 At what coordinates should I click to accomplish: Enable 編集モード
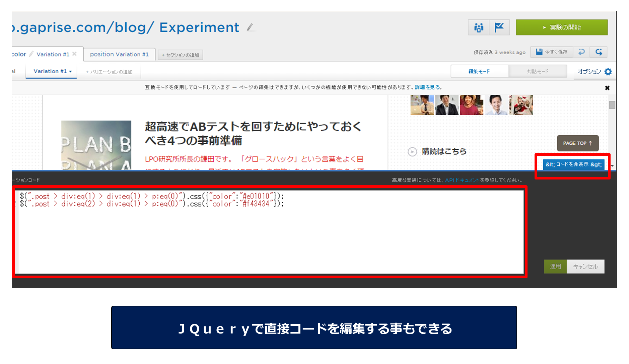click(479, 71)
